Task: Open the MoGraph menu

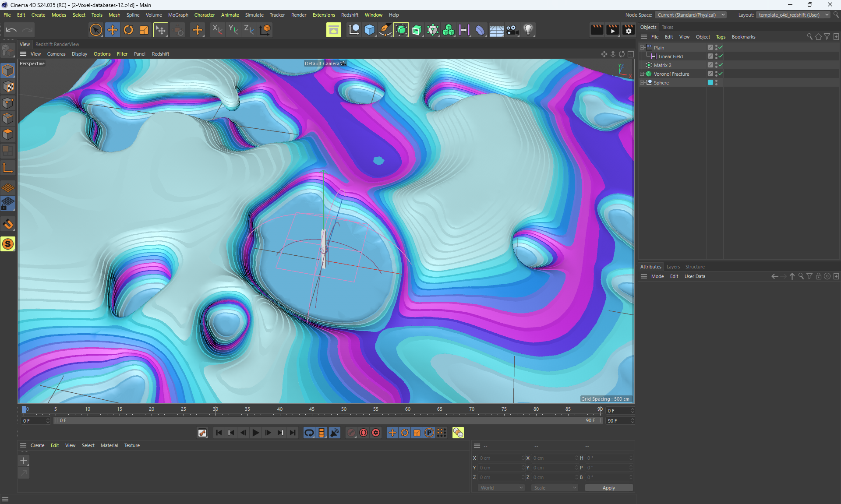Action: pyautogui.click(x=178, y=15)
